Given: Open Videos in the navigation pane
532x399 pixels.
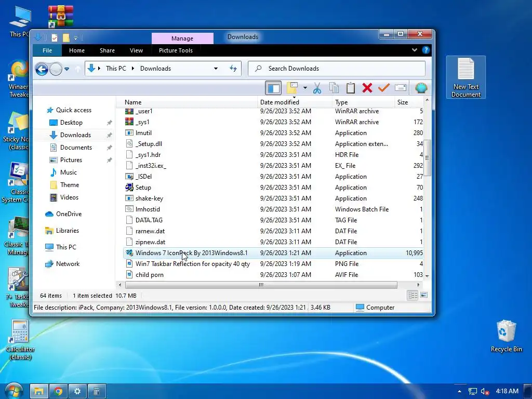Looking at the screenshot, I should tap(69, 197).
